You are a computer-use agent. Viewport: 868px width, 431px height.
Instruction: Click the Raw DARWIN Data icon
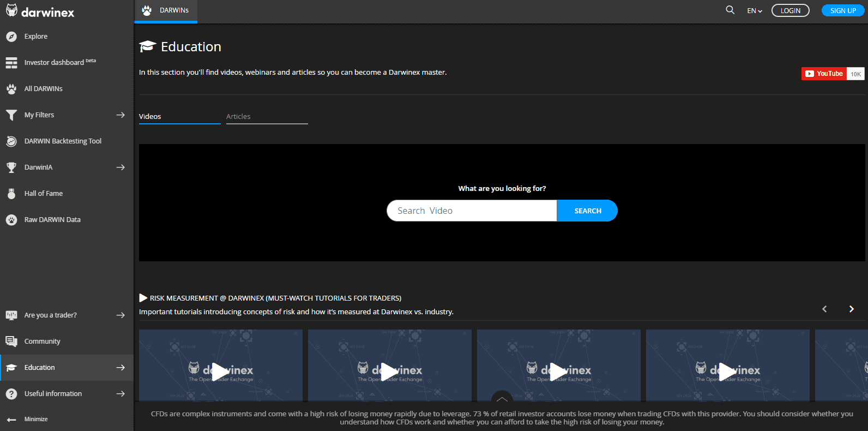pyautogui.click(x=11, y=220)
